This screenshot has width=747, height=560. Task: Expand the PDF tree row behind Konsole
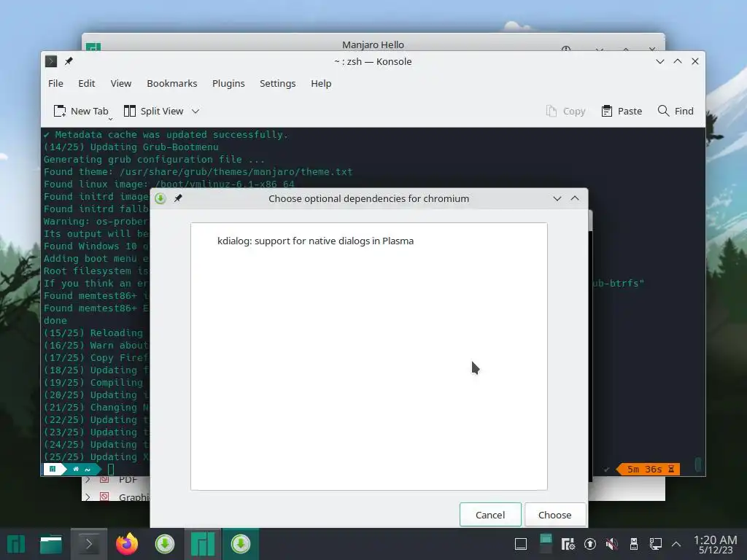pos(88,480)
